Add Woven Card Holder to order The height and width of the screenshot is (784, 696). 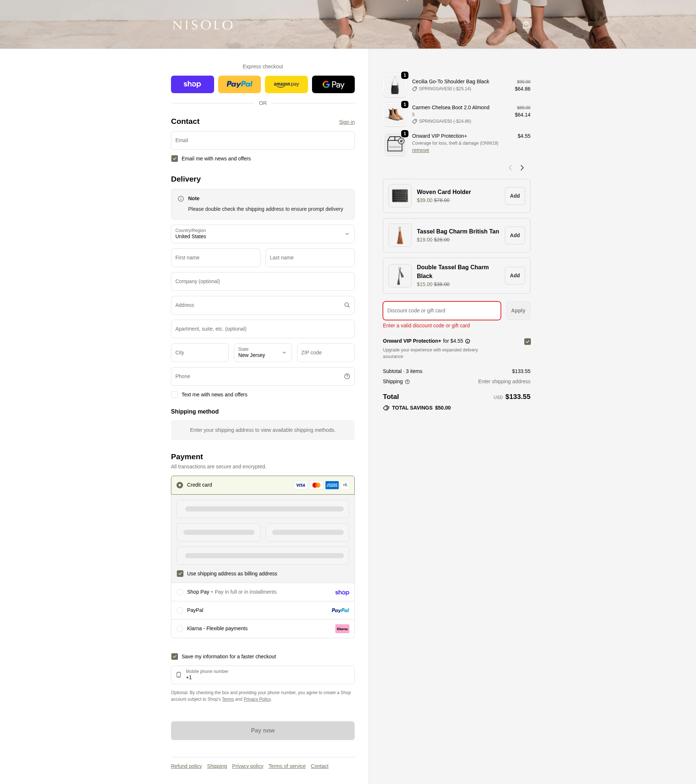(x=514, y=196)
